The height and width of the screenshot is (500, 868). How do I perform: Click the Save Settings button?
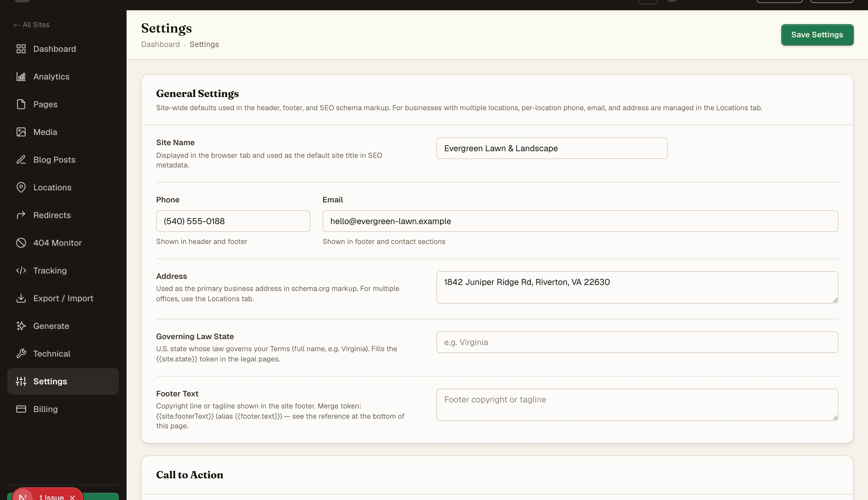817,35
